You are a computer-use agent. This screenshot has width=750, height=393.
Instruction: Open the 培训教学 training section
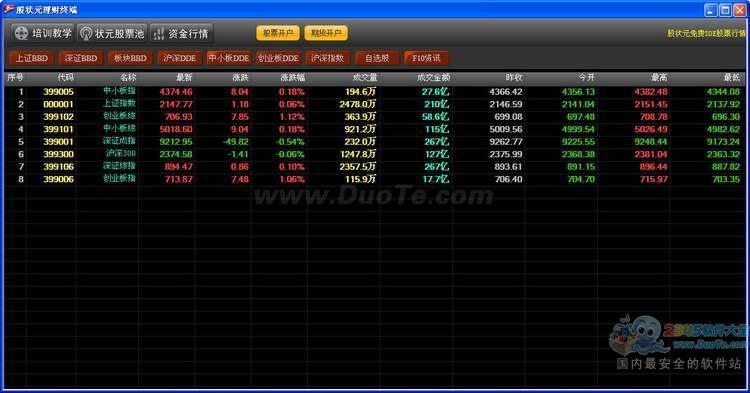(x=43, y=33)
